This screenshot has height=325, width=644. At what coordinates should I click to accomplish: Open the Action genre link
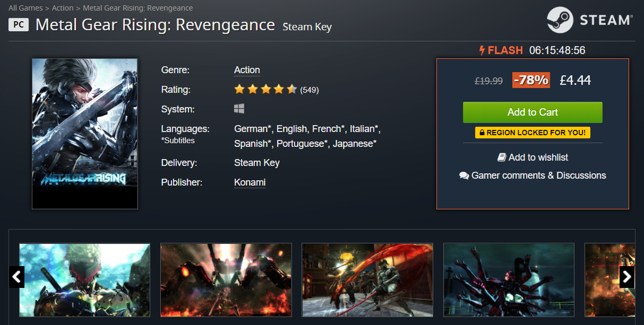click(x=247, y=70)
